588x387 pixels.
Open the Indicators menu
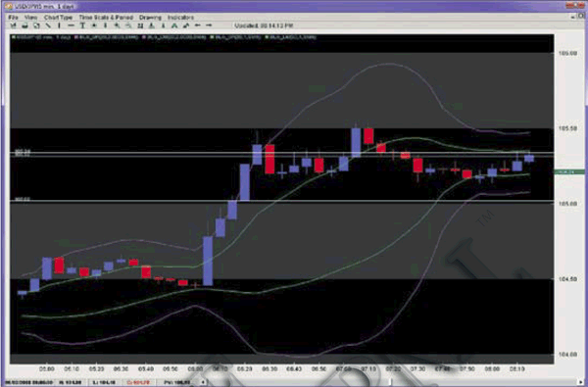(180, 18)
